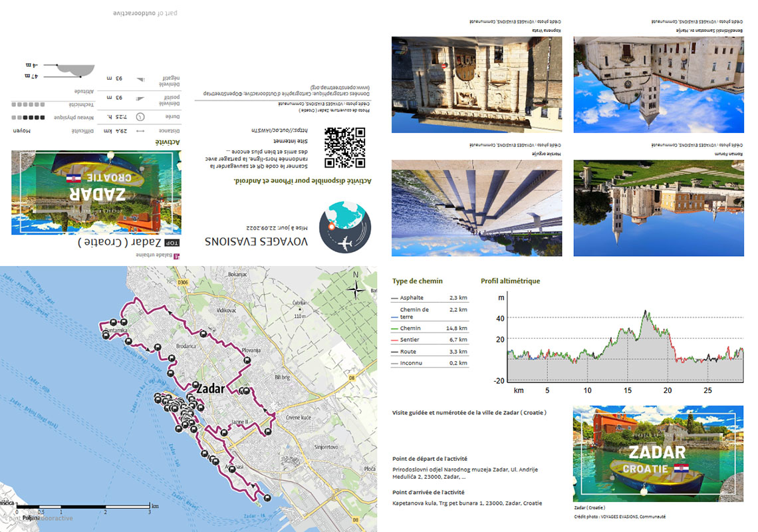Screen dimensions: 758x532
Task: Click the Bokanjac label on the map
Action: tap(237, 274)
